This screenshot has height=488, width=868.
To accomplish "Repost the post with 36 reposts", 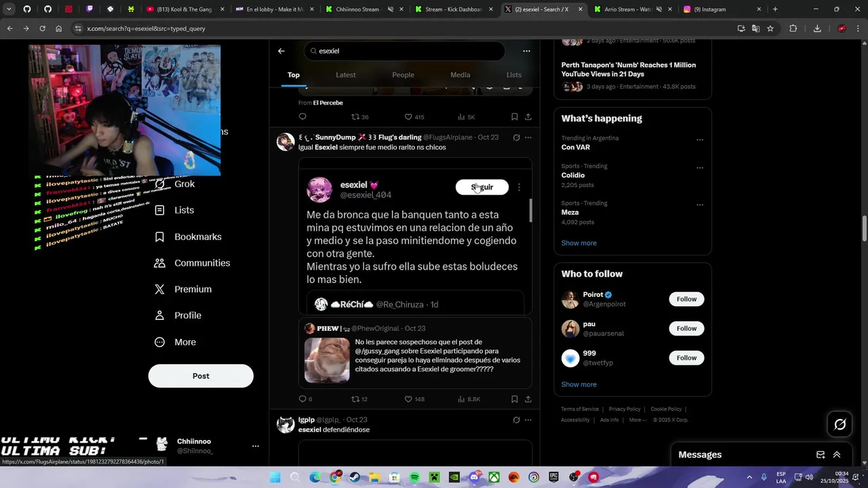I will pyautogui.click(x=359, y=117).
